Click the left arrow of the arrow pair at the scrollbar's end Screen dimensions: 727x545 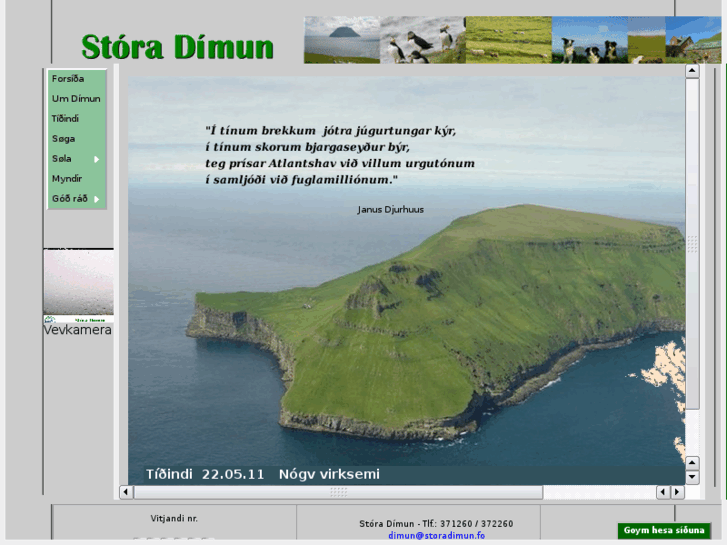point(663,492)
